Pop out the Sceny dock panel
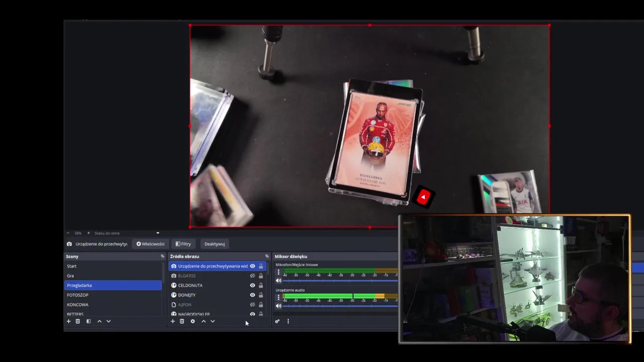This screenshot has width=644, height=362. point(162,256)
